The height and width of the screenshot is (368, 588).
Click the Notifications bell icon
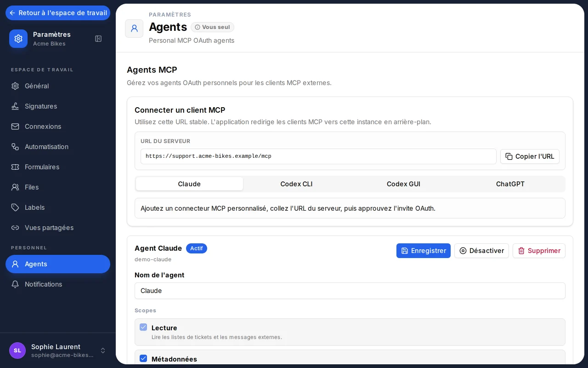point(15,284)
